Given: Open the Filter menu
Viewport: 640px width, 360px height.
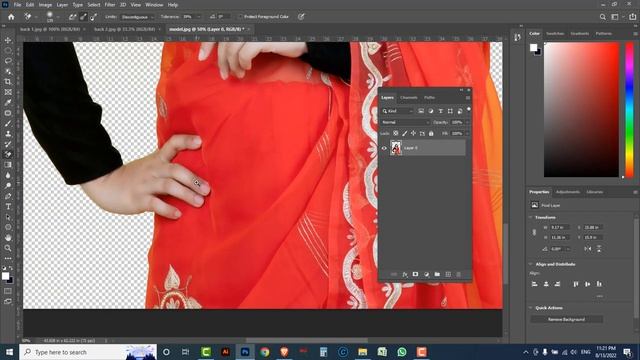Looking at the screenshot, I should pyautogui.click(x=110, y=5).
